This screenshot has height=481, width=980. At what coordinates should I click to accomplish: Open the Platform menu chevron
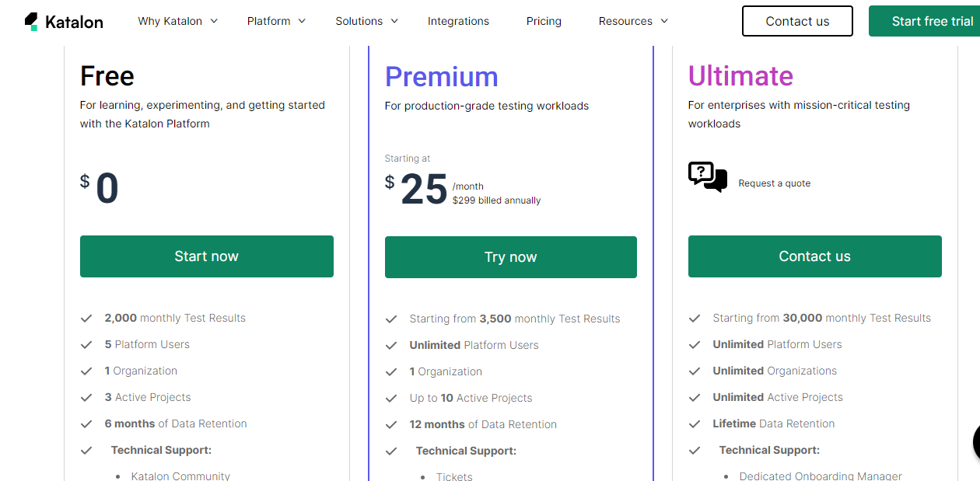point(302,21)
